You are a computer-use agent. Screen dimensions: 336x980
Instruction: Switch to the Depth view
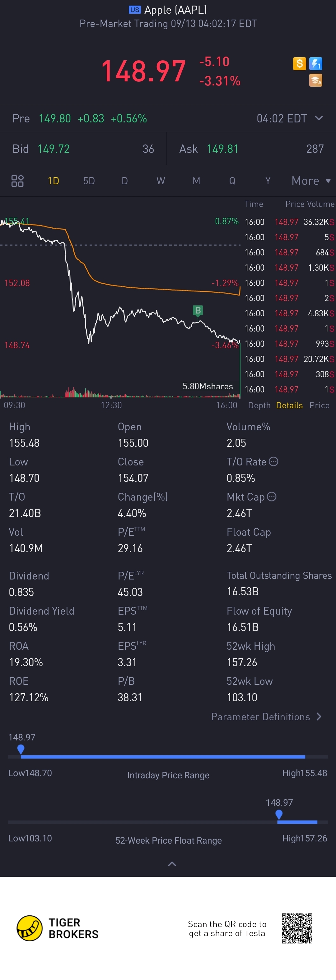coord(259,405)
